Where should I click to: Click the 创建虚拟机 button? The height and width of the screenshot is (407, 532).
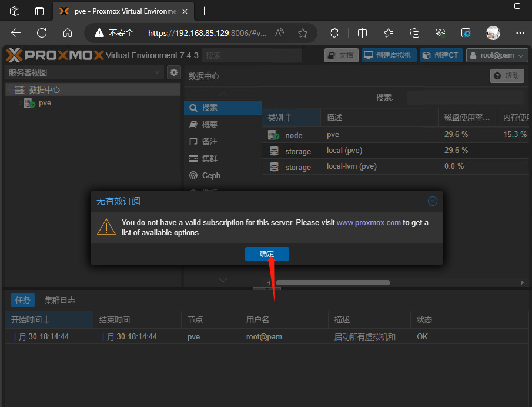click(x=389, y=55)
